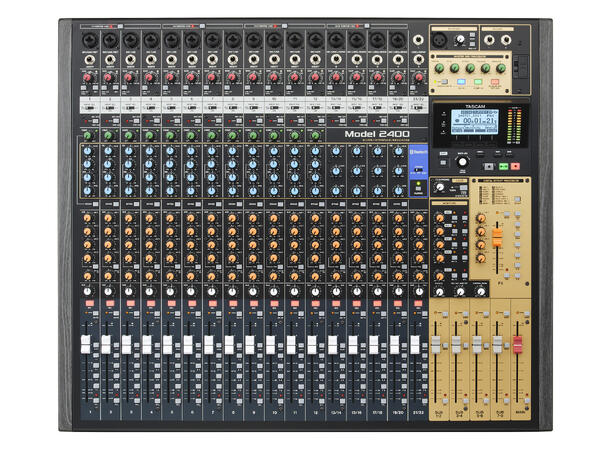Click the white pan knob on channel 11
This screenshot has height=450, width=610.
(294, 291)
